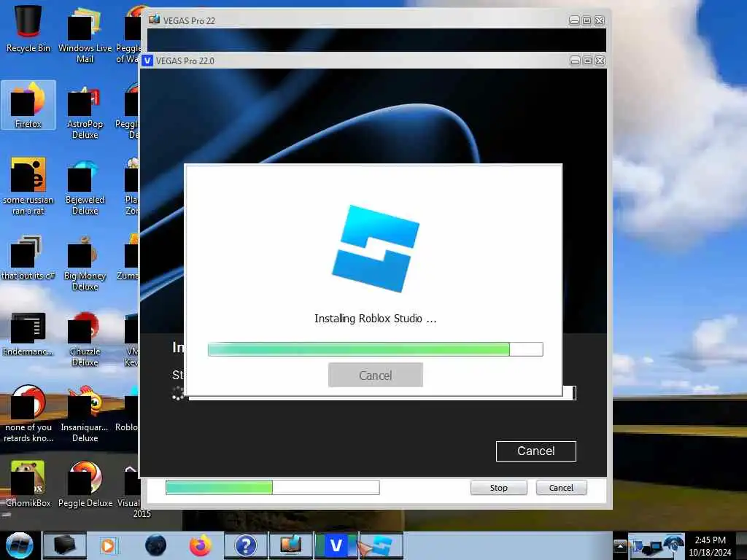Select the 'that but its c#' desktop icon
The image size is (747, 560).
tap(28, 257)
